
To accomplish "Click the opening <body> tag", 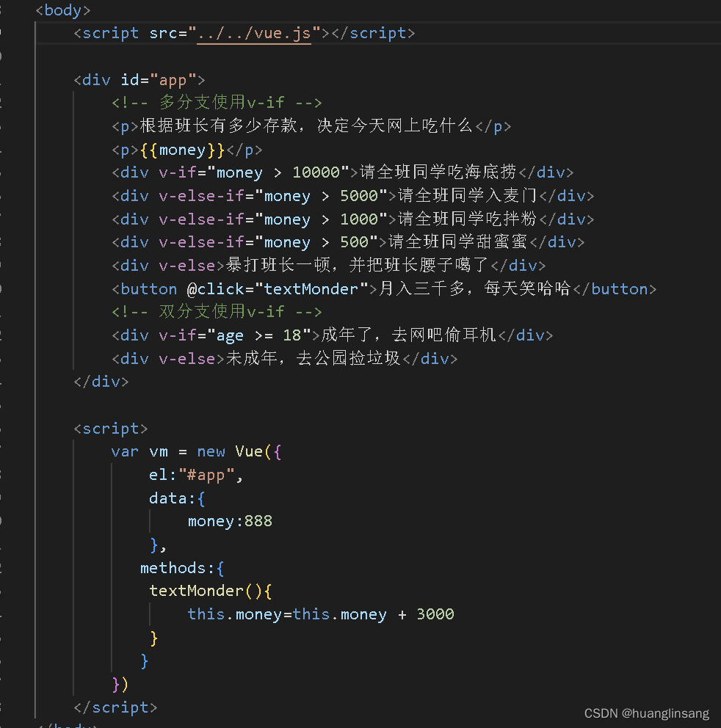I will pyautogui.click(x=63, y=10).
